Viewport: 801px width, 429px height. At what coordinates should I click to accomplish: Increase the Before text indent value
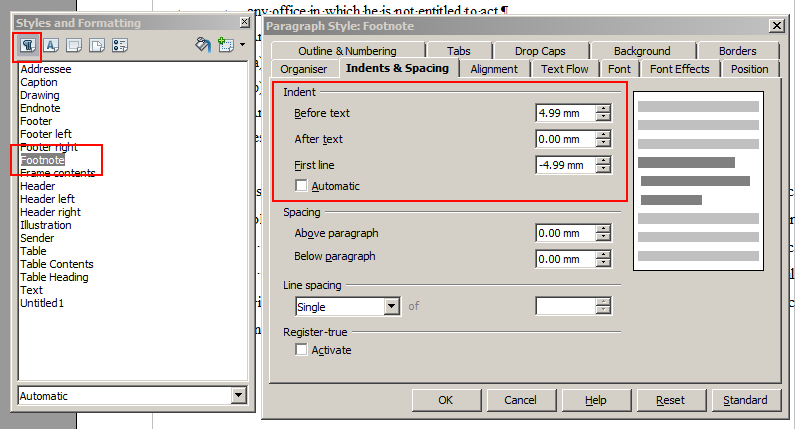tap(603, 108)
